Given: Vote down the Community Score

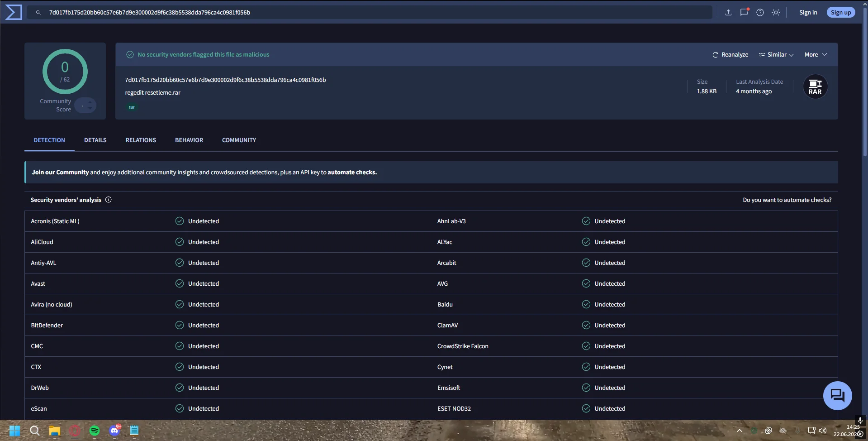Looking at the screenshot, I should coord(90,109).
